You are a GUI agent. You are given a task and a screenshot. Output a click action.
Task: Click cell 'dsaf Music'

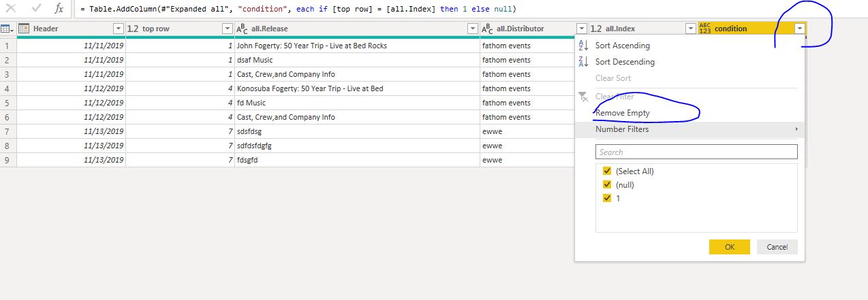(x=357, y=60)
